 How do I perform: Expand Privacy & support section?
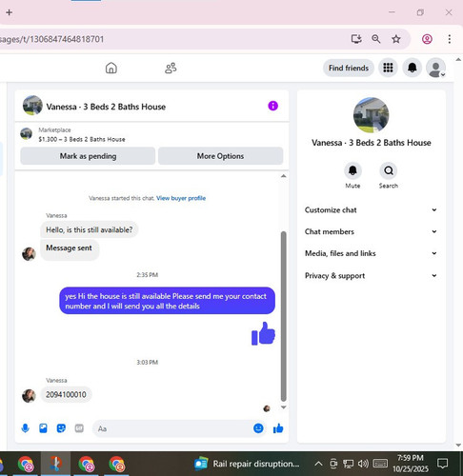(x=371, y=275)
